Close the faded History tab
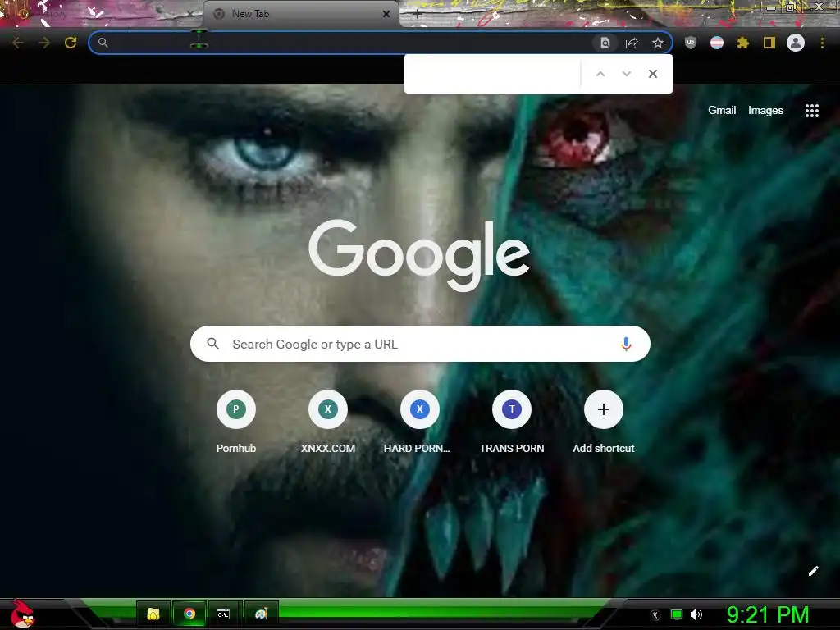The height and width of the screenshot is (630, 840). pyautogui.click(x=190, y=14)
